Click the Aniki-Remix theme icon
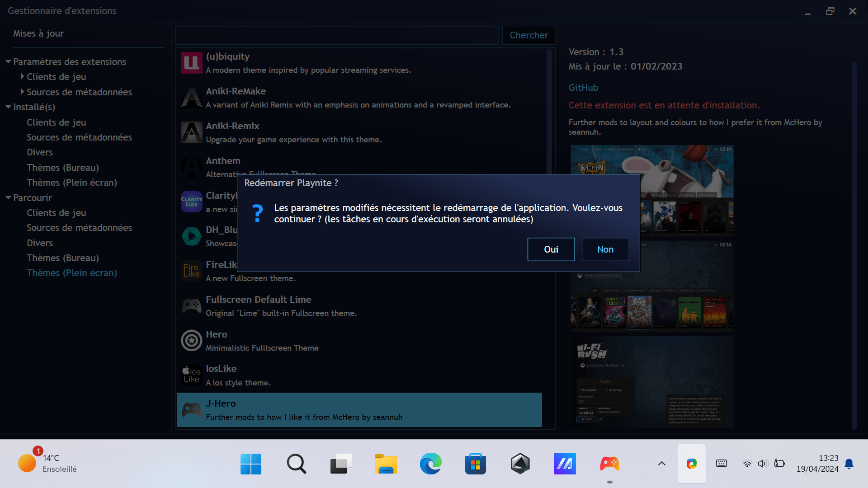The height and width of the screenshot is (488, 868). click(192, 132)
